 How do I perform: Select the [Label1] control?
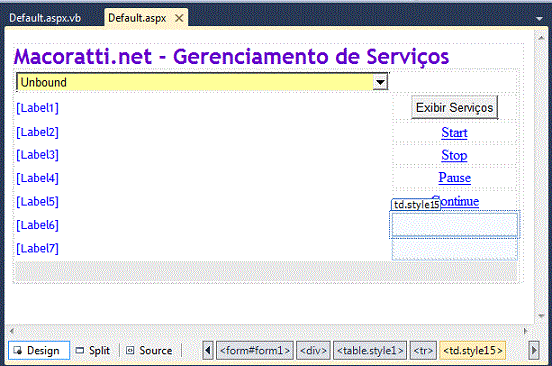click(37, 108)
